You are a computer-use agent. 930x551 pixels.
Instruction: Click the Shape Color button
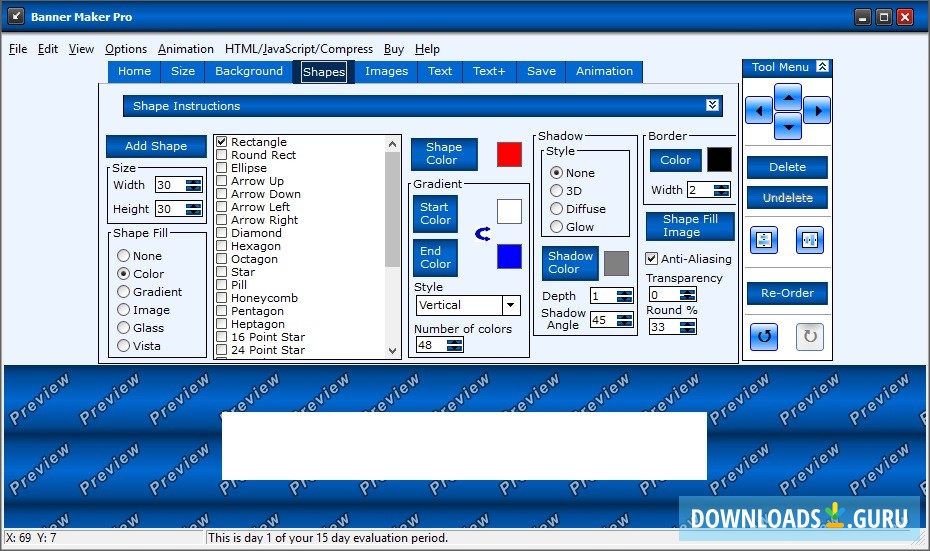coord(444,154)
